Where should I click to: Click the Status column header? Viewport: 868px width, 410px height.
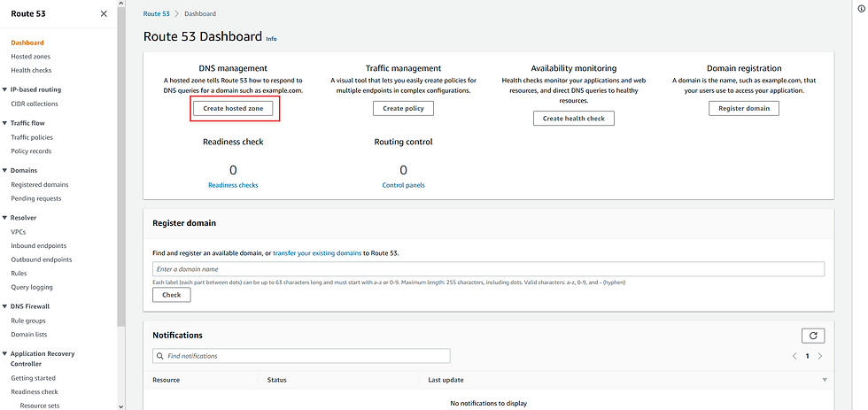click(x=276, y=380)
